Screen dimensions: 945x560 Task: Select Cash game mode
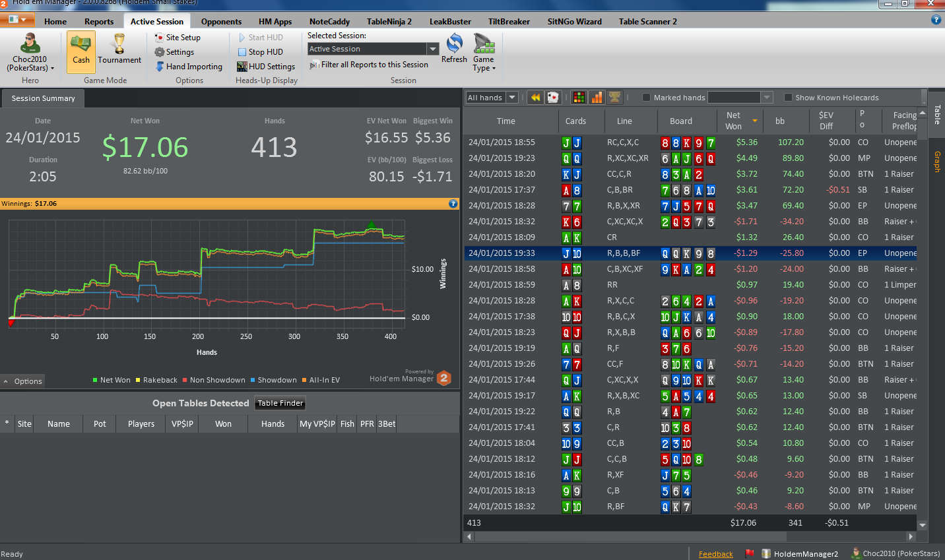click(x=81, y=51)
